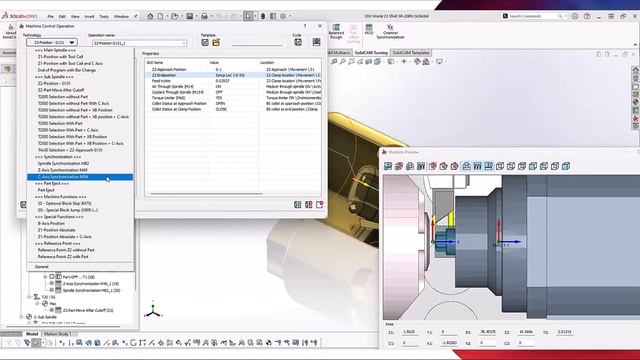
Task: Switch to SolidCAM Templates tab
Action: pos(411,53)
